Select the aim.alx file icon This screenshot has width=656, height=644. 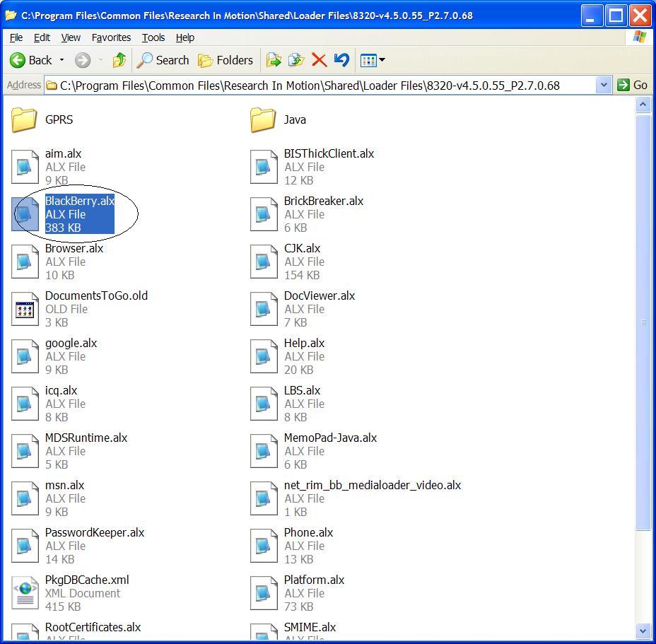point(25,167)
